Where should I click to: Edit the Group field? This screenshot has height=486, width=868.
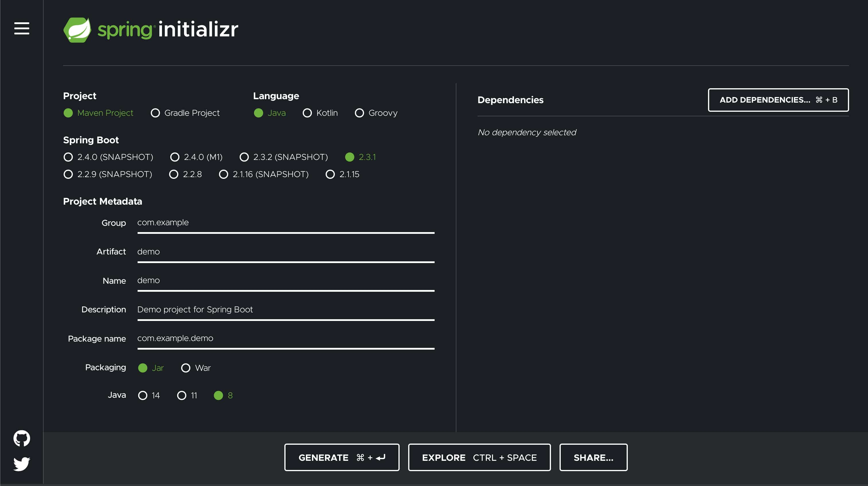tap(286, 223)
